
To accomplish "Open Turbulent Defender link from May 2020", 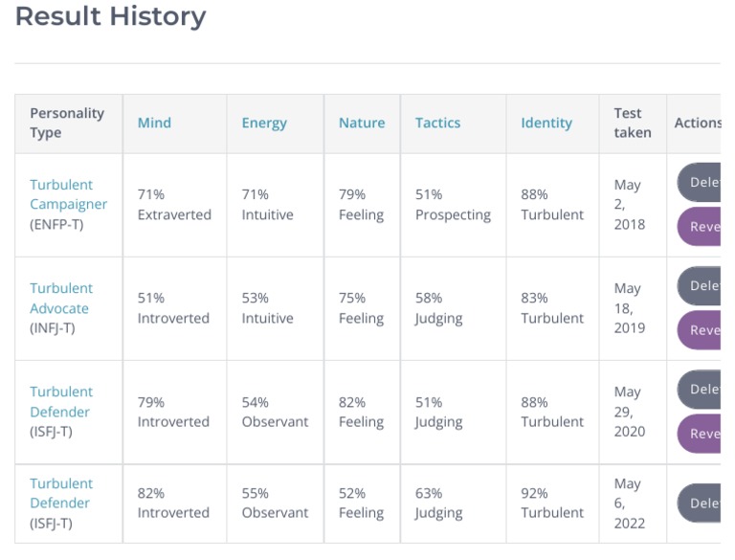I will click(61, 401).
